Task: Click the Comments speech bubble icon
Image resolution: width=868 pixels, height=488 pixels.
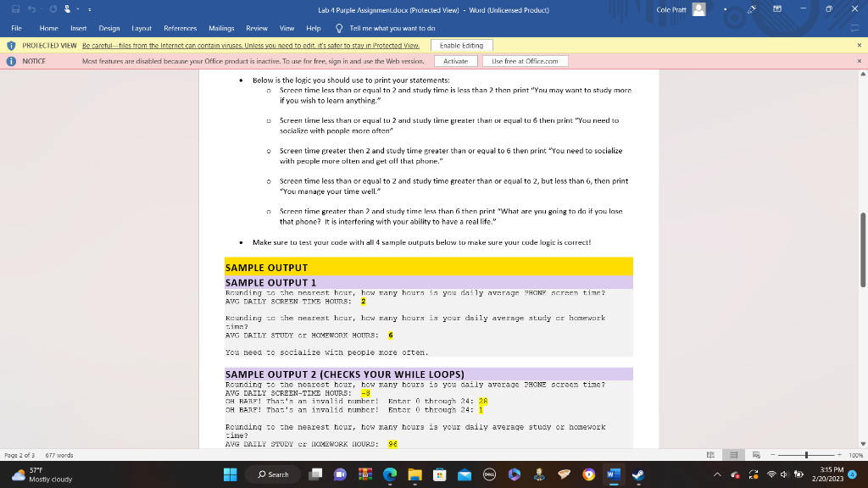Action: (854, 28)
